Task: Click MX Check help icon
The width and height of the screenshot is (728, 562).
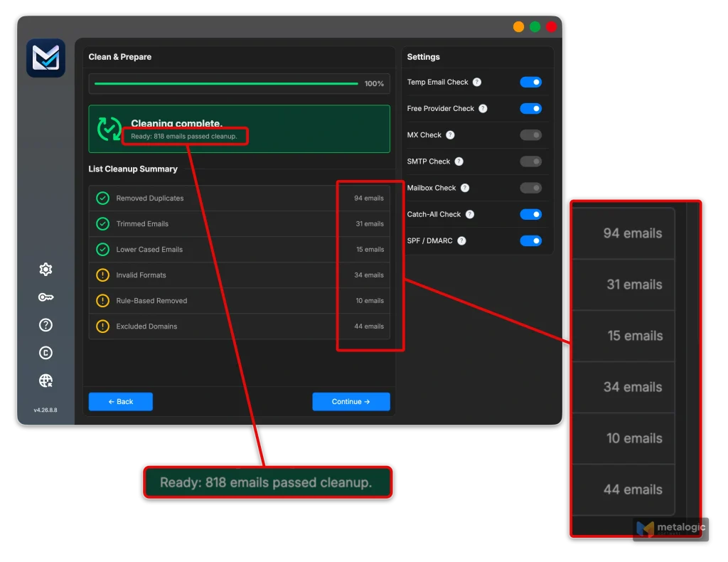Action: [x=450, y=135]
